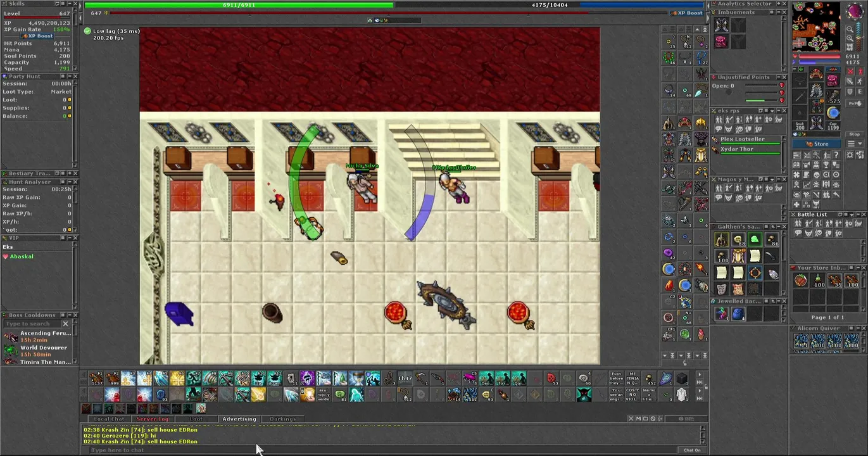This screenshot has width=868, height=456.
Task: Click the green gem in Galthen's Satchel
Action: click(755, 239)
